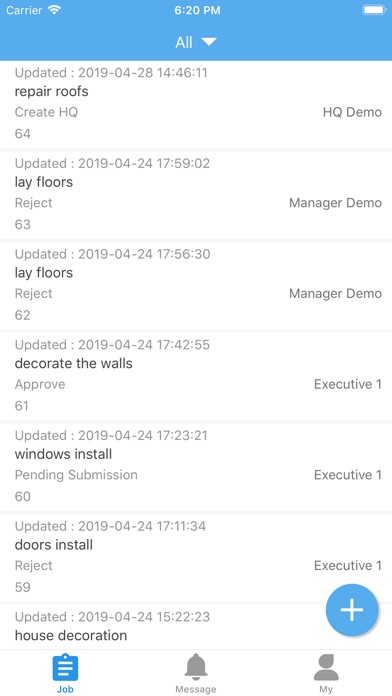
Task: Open the house decoration job
Action: point(196,627)
